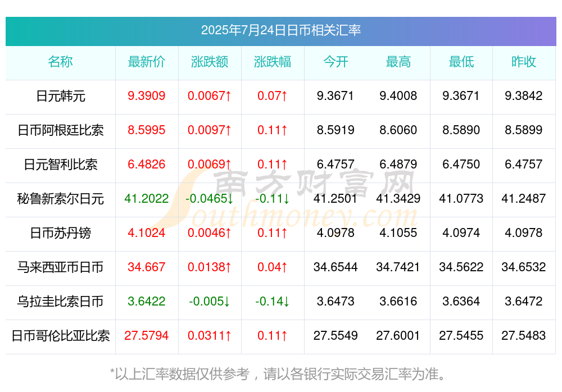562x392 pixels.
Task: Click latest price 9.3909
Action: pos(147,95)
